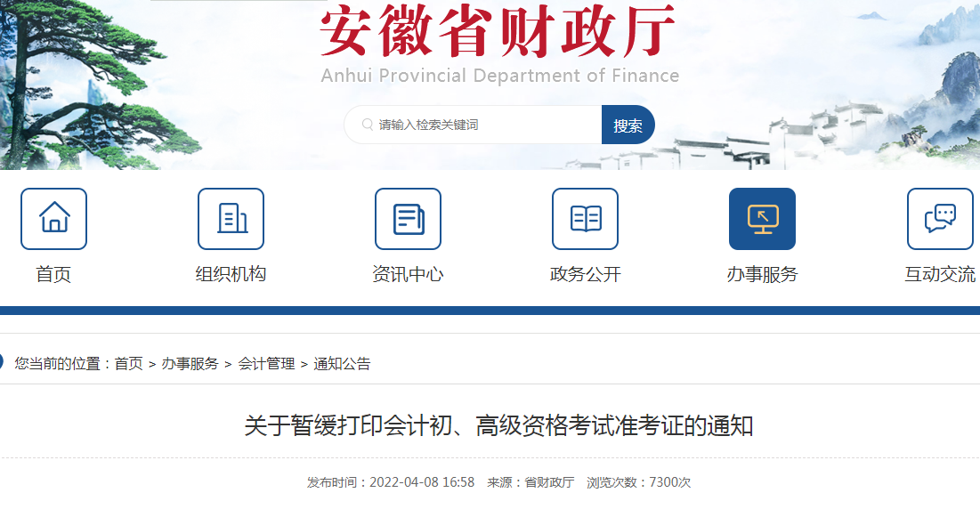Select 政务公开 menu label
This screenshot has height=509, width=980.
click(585, 274)
